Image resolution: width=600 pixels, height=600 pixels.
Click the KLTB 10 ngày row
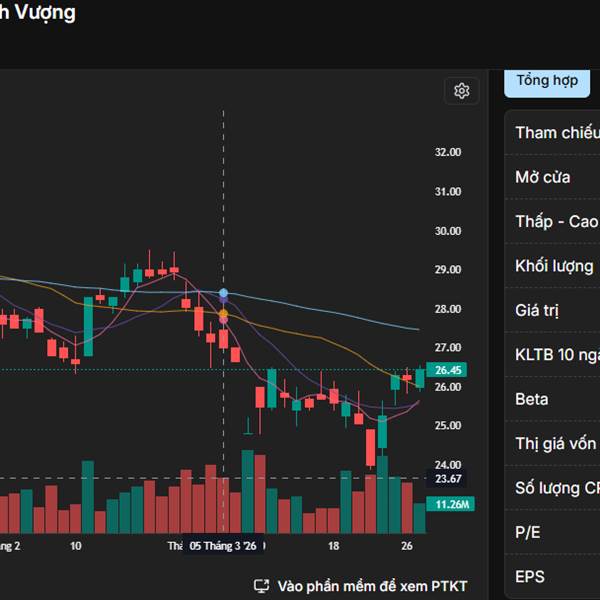click(555, 355)
